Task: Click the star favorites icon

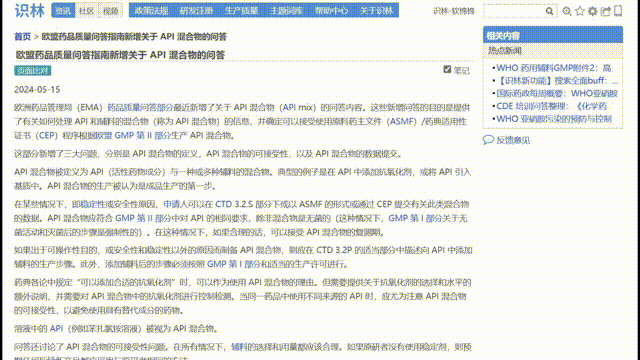Action: 580,11
